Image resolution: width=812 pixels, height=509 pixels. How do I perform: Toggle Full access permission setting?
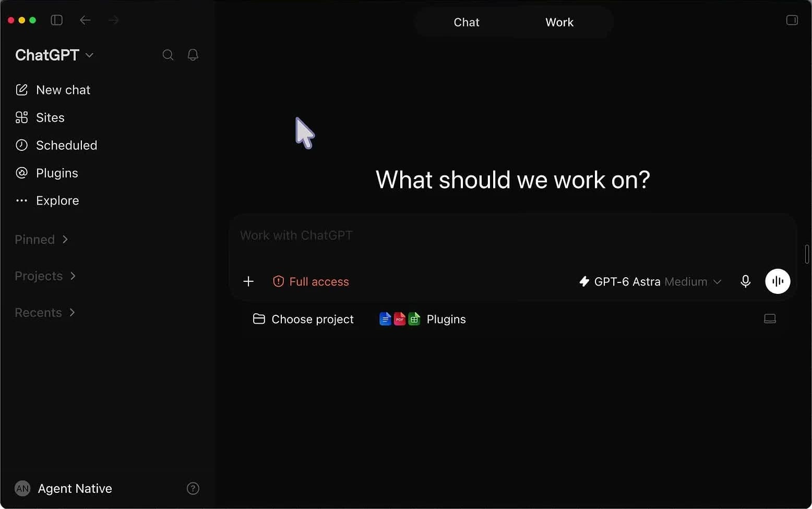coord(311,281)
